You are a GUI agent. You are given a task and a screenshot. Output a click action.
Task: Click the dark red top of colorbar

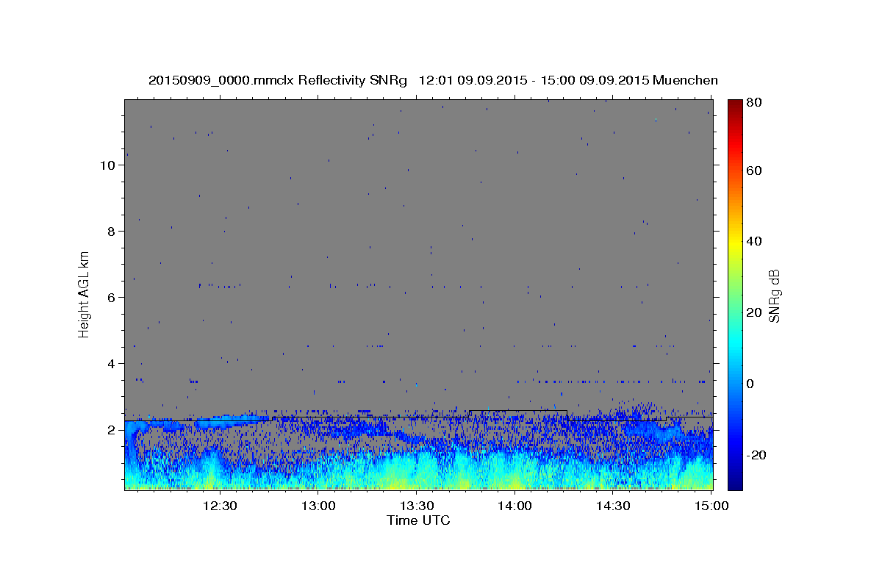(735, 107)
